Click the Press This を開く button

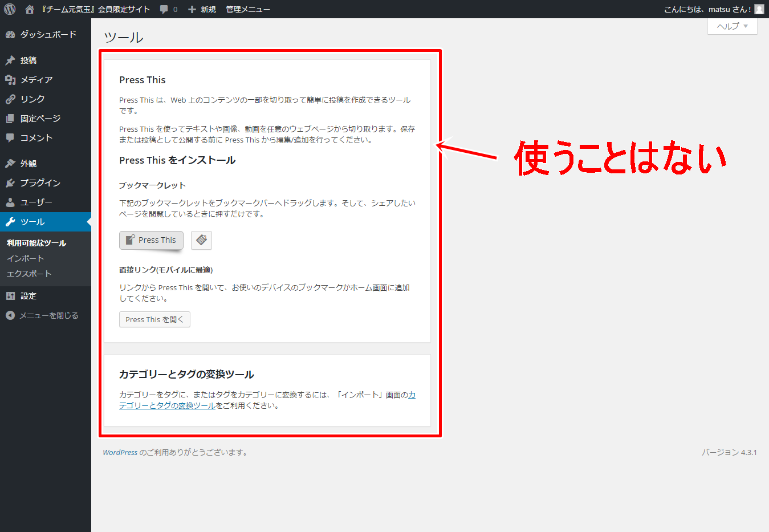(154, 319)
